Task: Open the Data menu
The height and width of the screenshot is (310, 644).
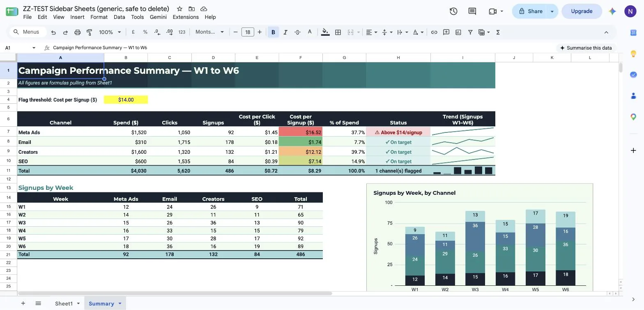Action: [120, 17]
